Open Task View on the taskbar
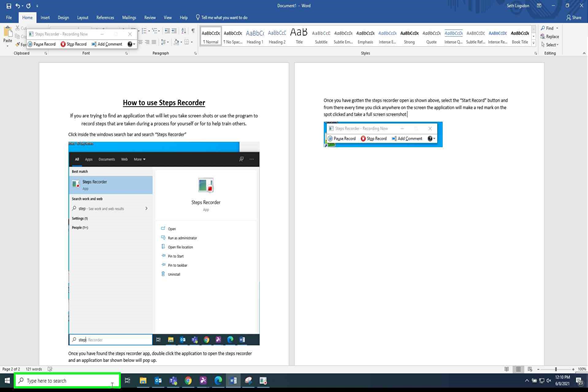 pyautogui.click(x=128, y=381)
